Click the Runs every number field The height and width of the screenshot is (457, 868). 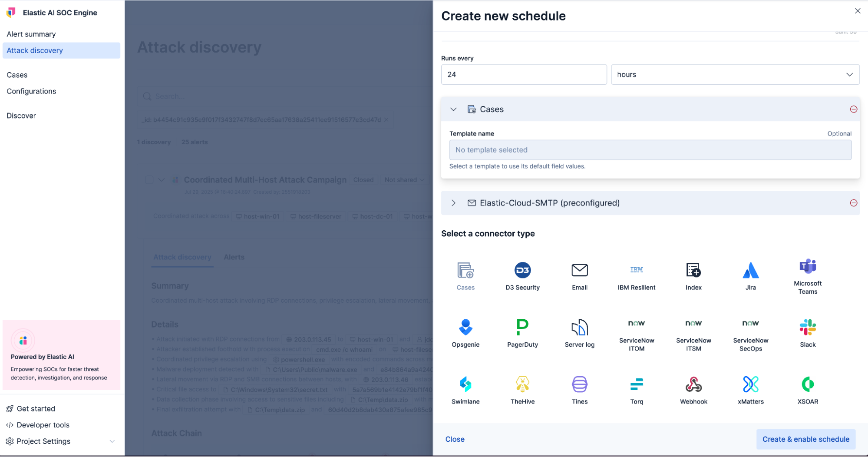(x=524, y=75)
